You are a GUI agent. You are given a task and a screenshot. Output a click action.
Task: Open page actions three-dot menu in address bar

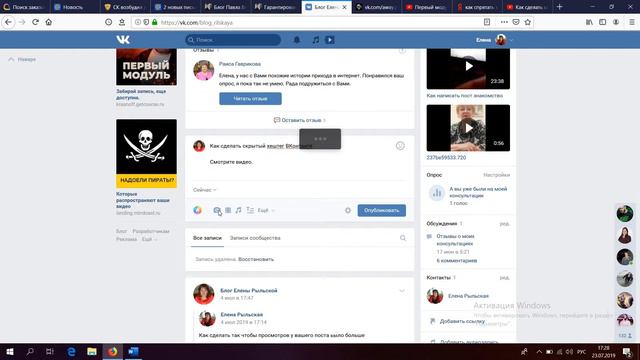tap(504, 22)
